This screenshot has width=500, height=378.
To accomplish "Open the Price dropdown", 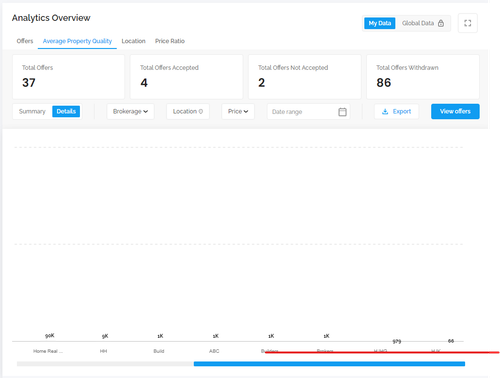I will tap(238, 111).
